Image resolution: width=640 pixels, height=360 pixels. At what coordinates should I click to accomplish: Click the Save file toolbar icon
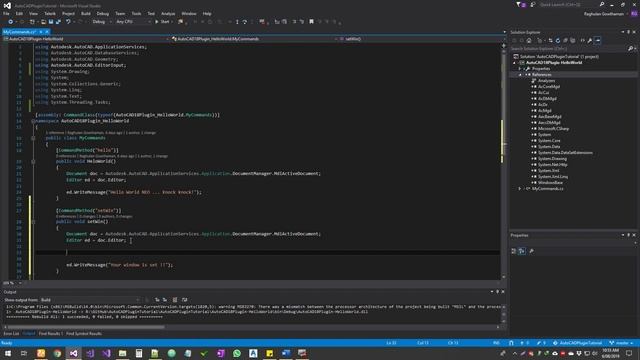tap(51, 22)
